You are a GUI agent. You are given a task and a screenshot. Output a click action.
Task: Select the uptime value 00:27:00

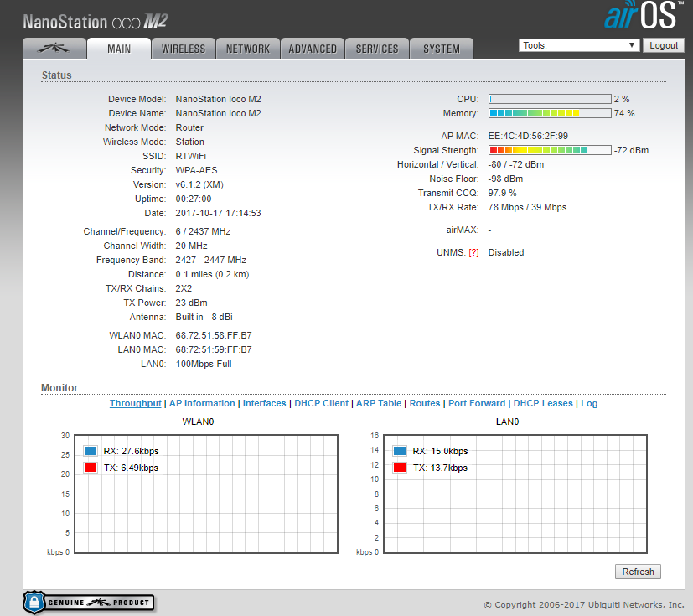point(194,199)
